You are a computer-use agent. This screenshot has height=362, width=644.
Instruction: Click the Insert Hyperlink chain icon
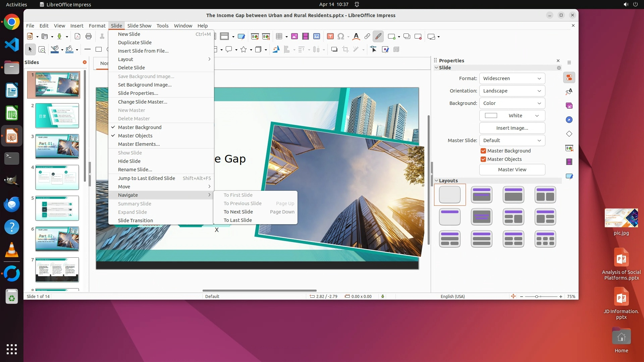pyautogui.click(x=367, y=36)
